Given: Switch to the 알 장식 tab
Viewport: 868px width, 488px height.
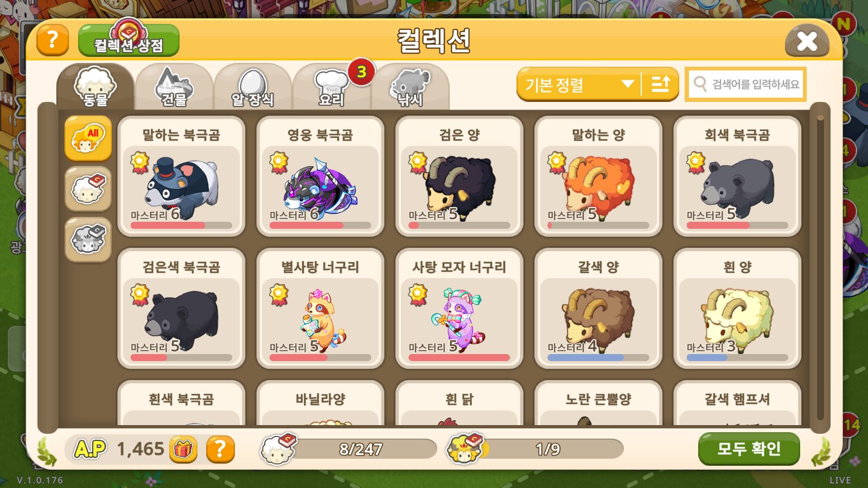Looking at the screenshot, I should 253,87.
